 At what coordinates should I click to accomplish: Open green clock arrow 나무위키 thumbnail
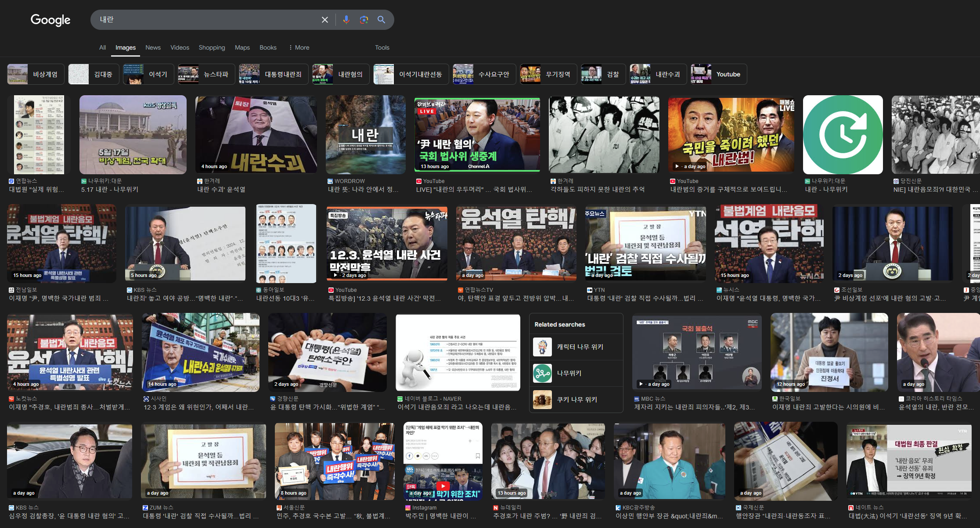point(843,135)
